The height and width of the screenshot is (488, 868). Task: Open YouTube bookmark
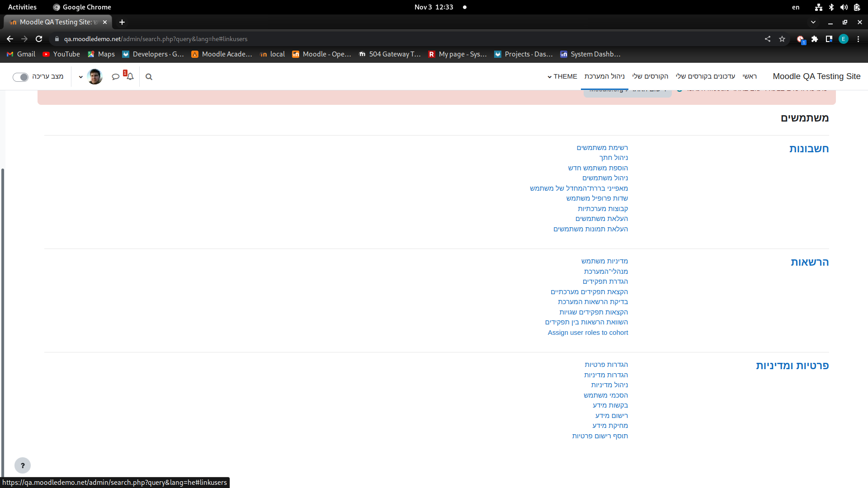pyautogui.click(x=61, y=54)
